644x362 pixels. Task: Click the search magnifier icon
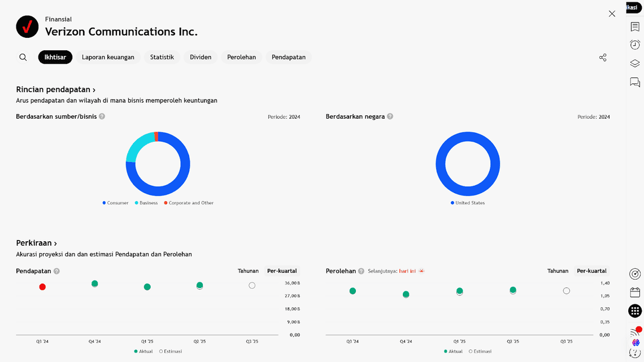tap(23, 57)
